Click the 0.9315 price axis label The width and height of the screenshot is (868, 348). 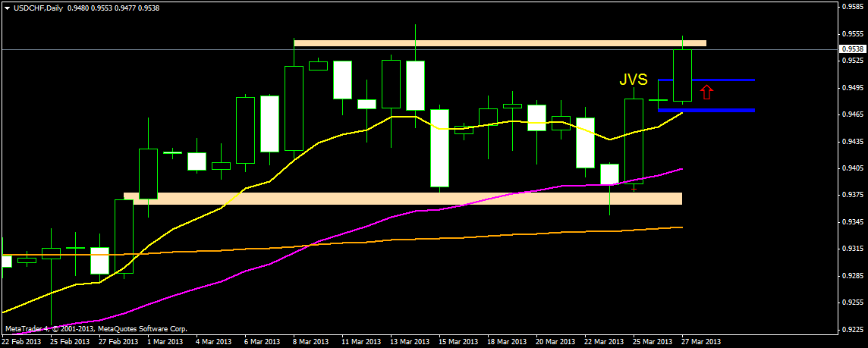tap(852, 249)
